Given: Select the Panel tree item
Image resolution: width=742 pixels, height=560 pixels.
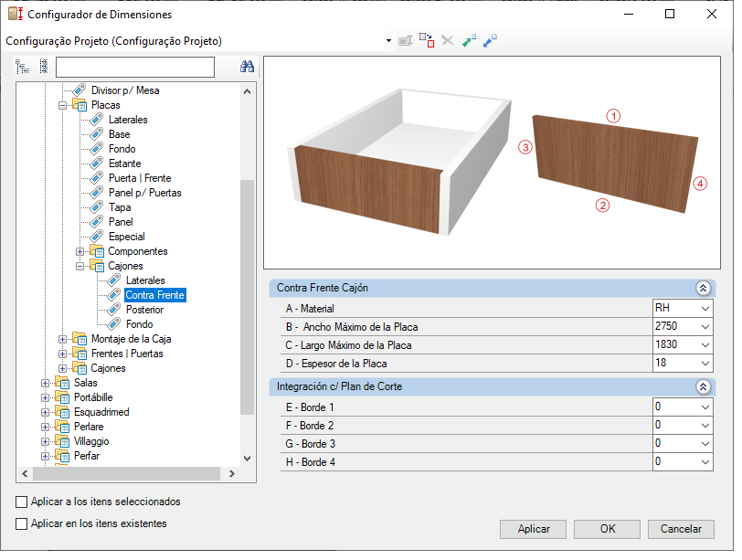Looking at the screenshot, I should [x=121, y=222].
